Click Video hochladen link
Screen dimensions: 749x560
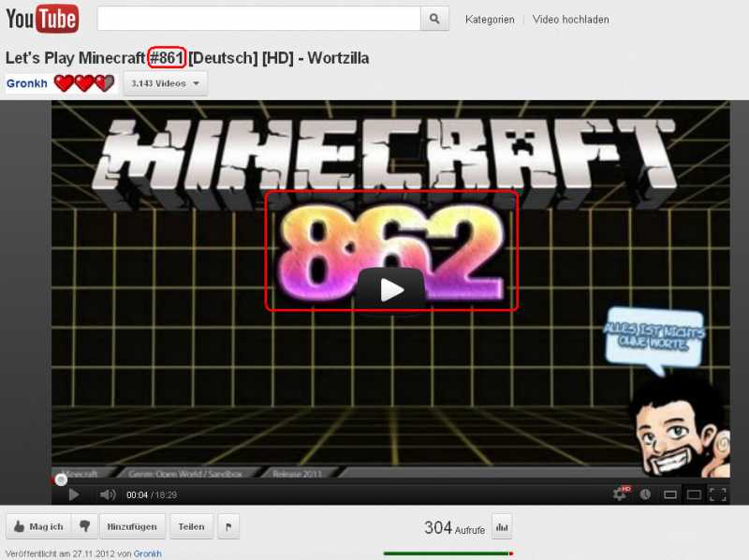[x=570, y=20]
